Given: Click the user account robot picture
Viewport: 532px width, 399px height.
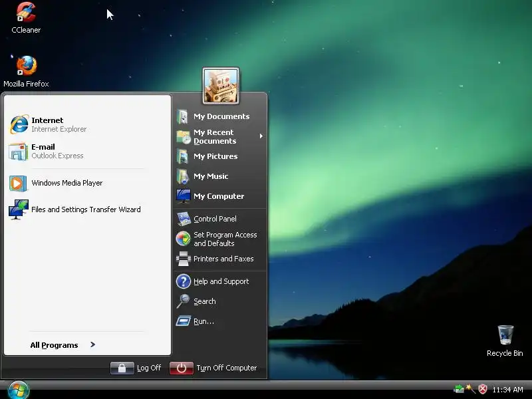Looking at the screenshot, I should (x=221, y=86).
